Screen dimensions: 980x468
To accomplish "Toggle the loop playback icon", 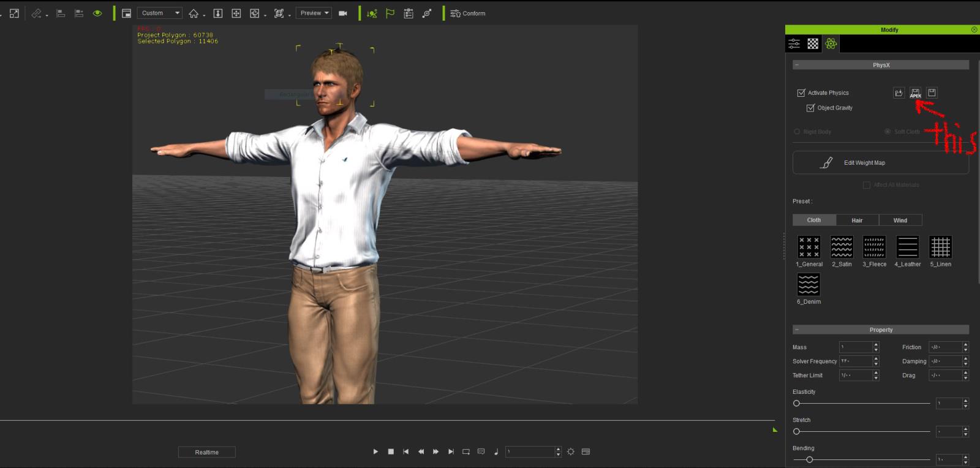I will [466, 451].
